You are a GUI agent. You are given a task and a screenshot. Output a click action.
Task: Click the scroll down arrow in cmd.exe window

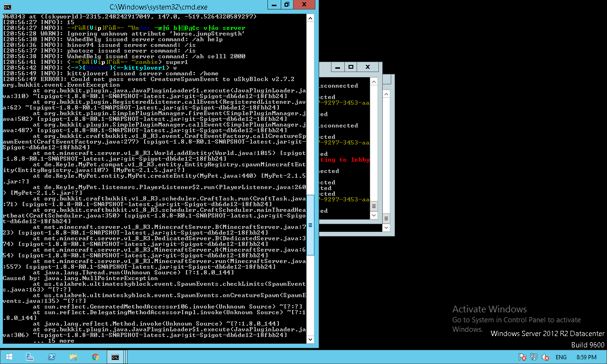tap(311, 339)
